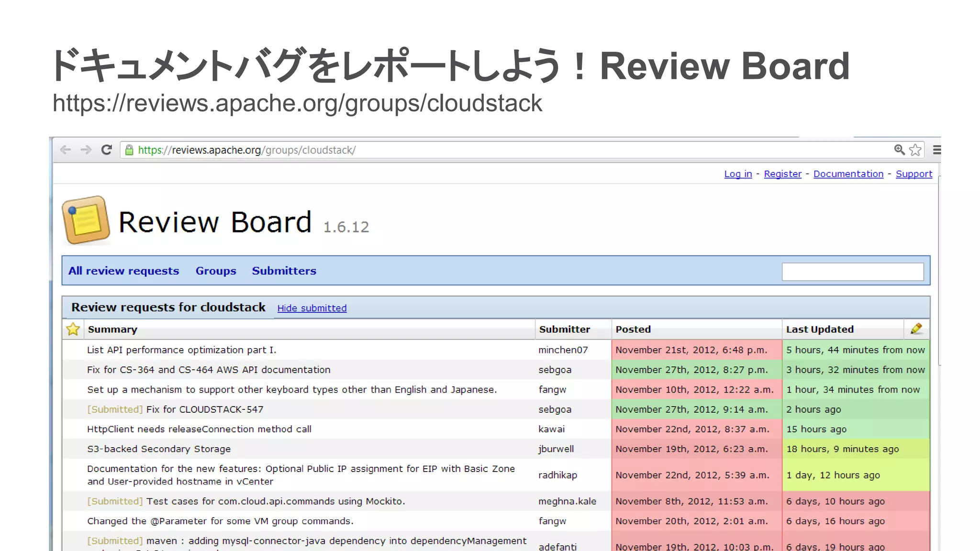Open the Log in link
The width and height of the screenshot is (980, 551).
[738, 174]
